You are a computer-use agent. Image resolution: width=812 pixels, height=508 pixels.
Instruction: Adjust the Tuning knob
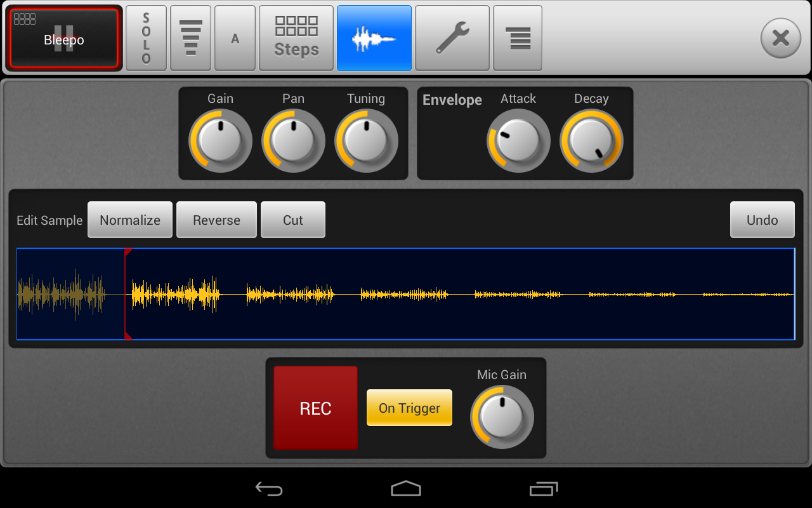click(x=366, y=140)
